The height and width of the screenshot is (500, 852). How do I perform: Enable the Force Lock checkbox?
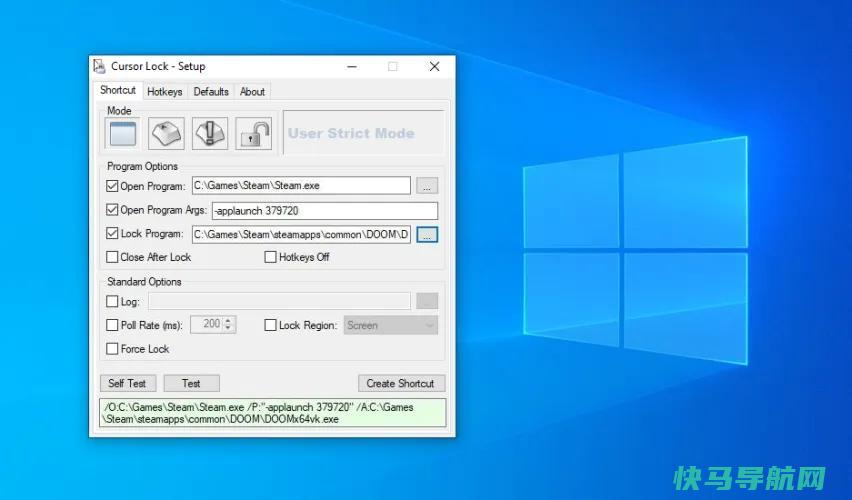tap(112, 348)
